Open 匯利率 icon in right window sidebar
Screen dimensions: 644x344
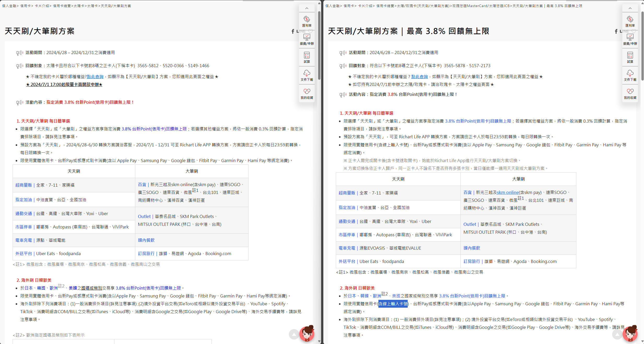tap(630, 21)
